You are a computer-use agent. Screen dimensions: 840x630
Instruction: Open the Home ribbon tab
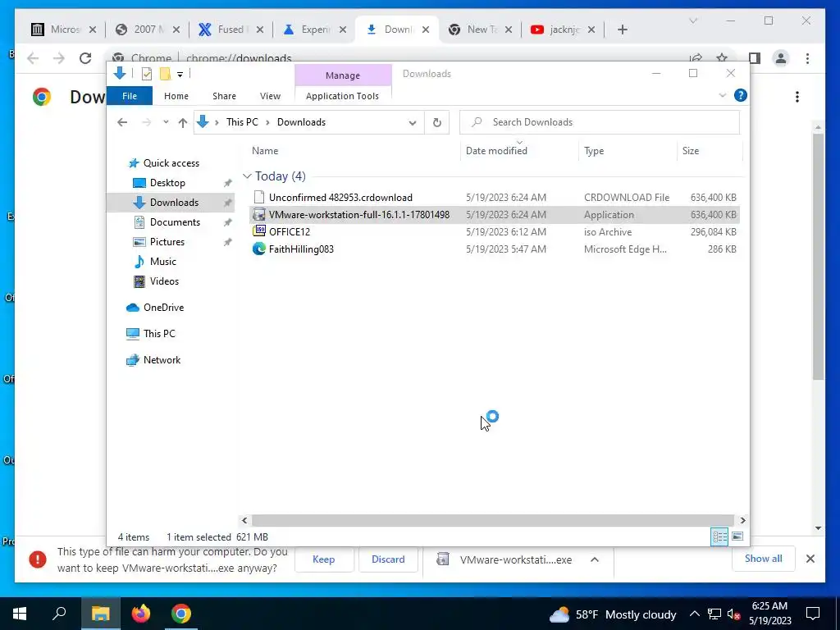tap(176, 96)
